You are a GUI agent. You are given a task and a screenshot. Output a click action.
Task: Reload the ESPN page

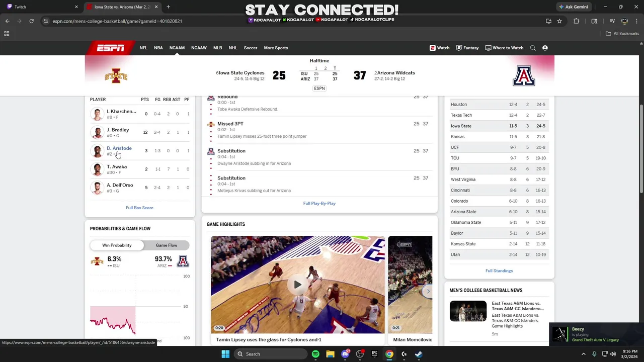tap(31, 21)
